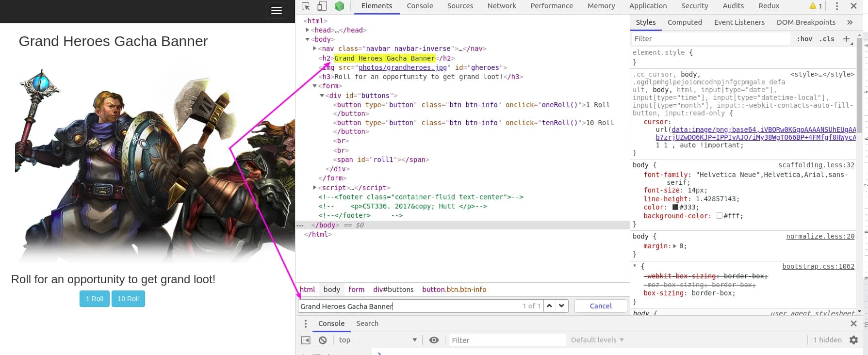Cancel the DOM search
Image resolution: width=868 pixels, height=355 pixels.
click(600, 306)
